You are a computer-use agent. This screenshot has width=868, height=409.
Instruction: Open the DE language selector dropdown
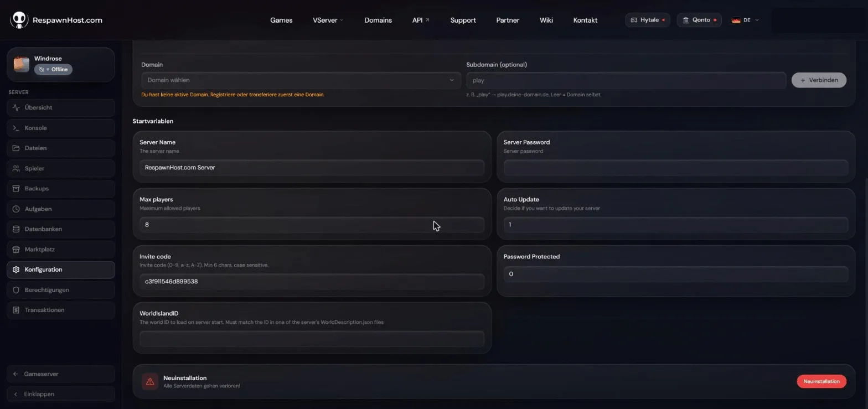click(745, 20)
